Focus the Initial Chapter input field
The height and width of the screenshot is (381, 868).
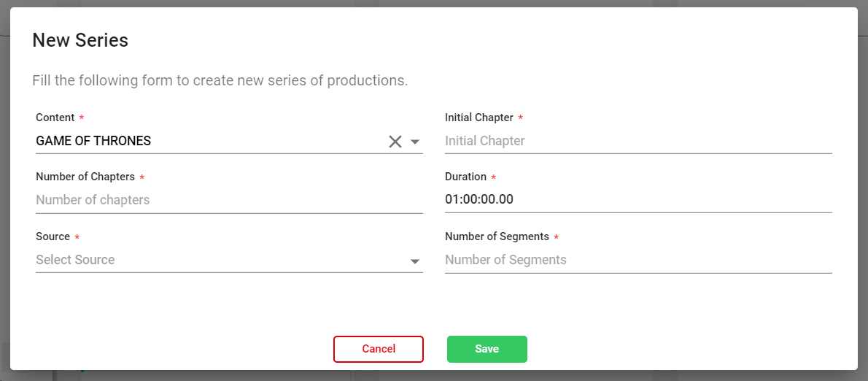(x=638, y=141)
